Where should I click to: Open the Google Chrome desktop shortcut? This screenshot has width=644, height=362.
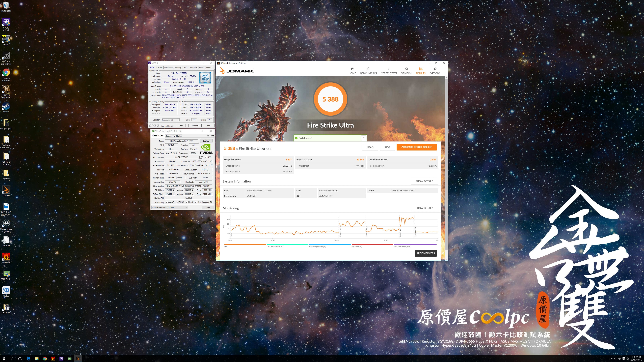coord(6,75)
